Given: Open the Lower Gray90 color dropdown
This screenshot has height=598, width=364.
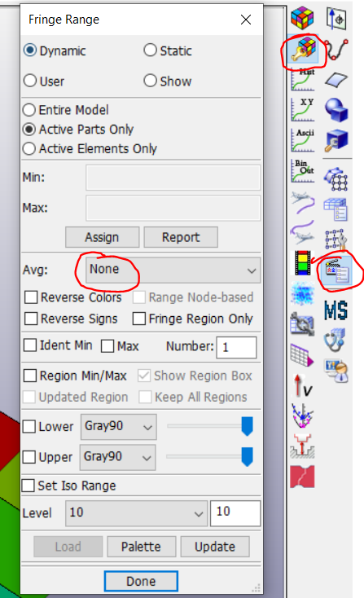Looking at the screenshot, I should click(119, 427).
